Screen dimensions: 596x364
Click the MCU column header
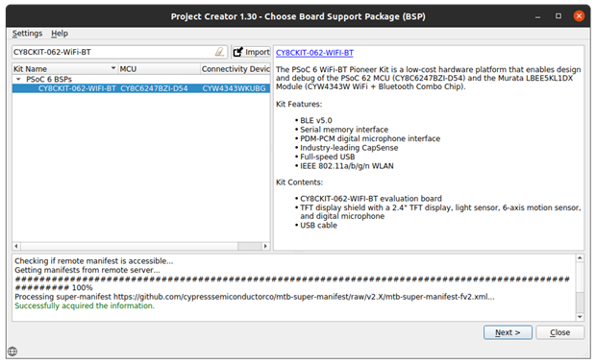point(160,69)
